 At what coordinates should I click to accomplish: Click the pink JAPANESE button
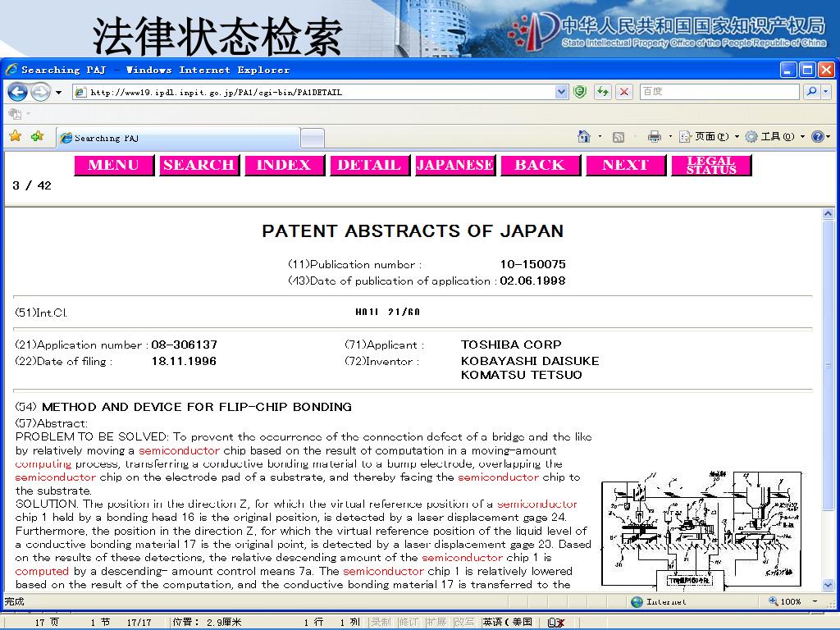pos(455,165)
